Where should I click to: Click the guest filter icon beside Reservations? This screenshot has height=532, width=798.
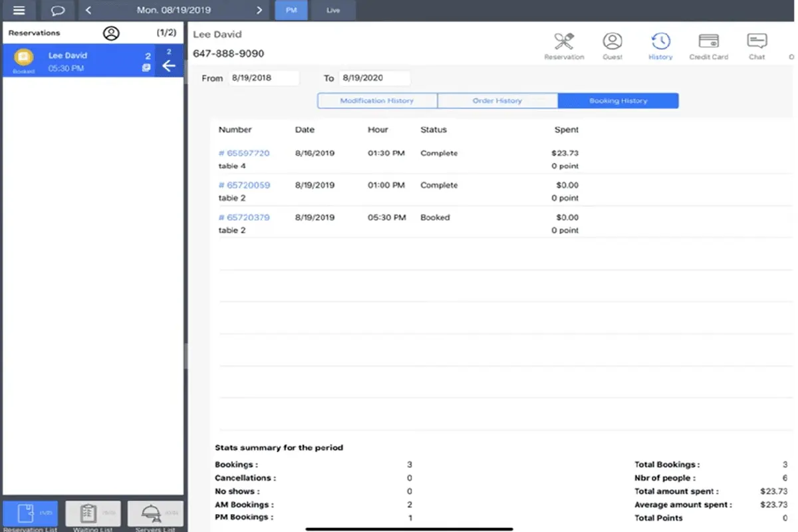pos(111,33)
